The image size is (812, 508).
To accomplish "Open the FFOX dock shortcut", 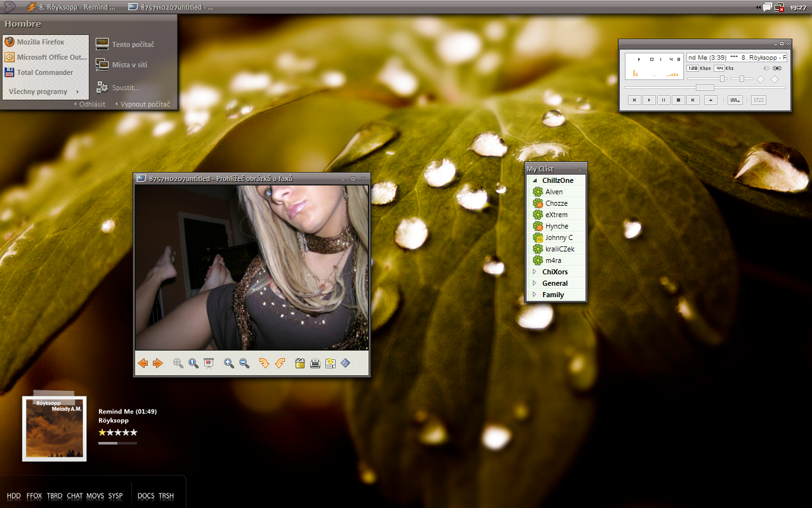I will point(34,496).
